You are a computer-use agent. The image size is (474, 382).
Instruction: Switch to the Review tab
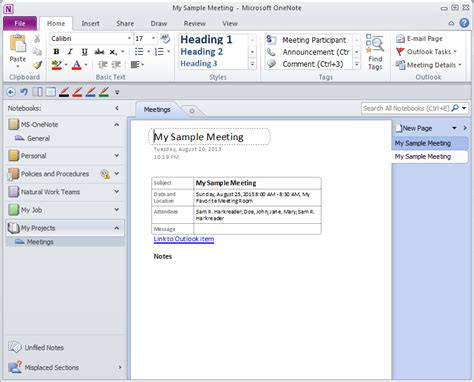tap(195, 23)
